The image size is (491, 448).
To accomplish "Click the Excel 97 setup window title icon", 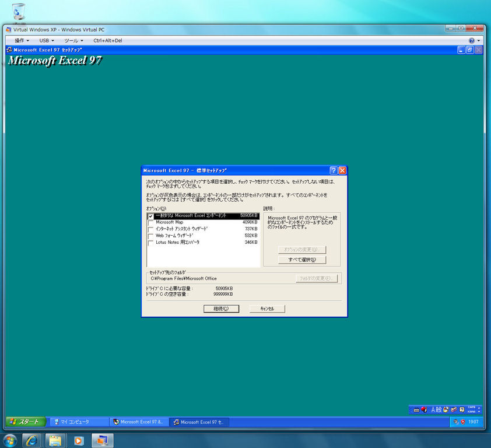I will click(x=9, y=50).
